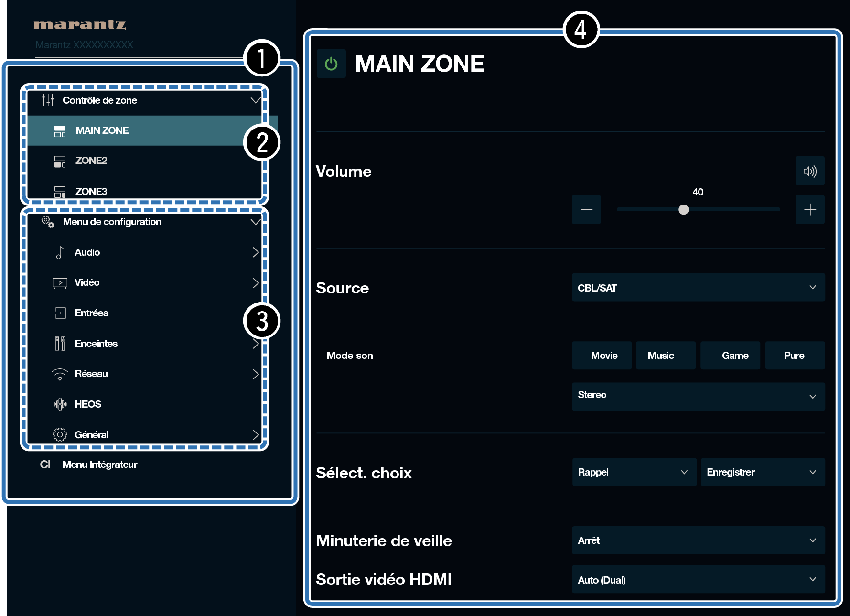Open the Stereo sound mode dropdown
Viewport: 850px width, 616px height.
click(x=698, y=396)
